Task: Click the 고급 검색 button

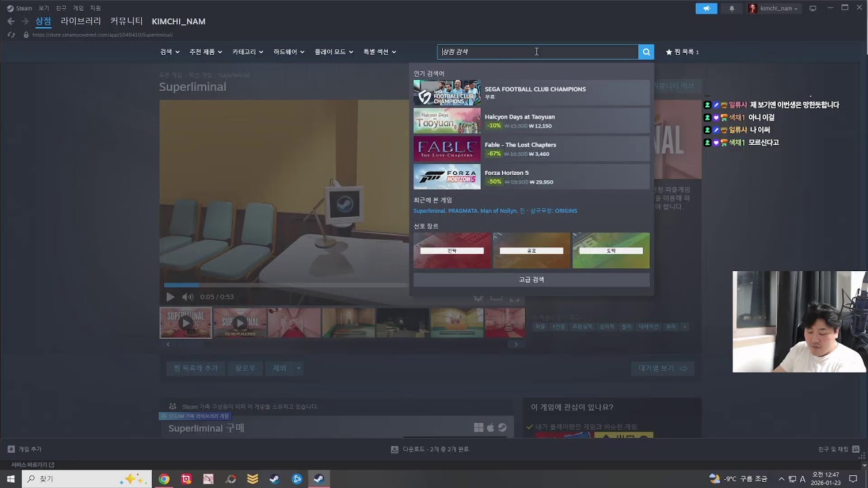Action: [532, 280]
